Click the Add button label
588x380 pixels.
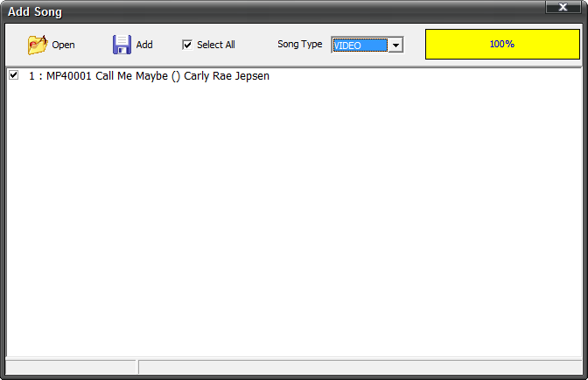(144, 45)
